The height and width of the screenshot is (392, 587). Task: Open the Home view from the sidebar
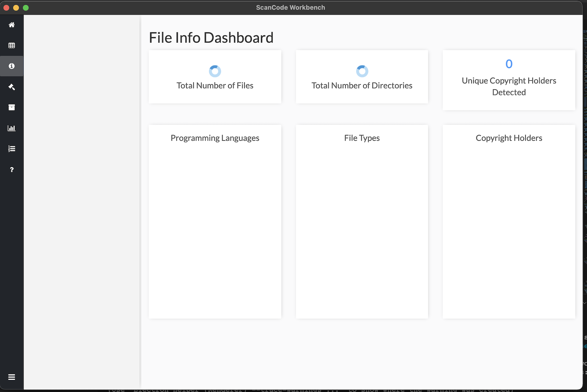pyautogui.click(x=11, y=25)
